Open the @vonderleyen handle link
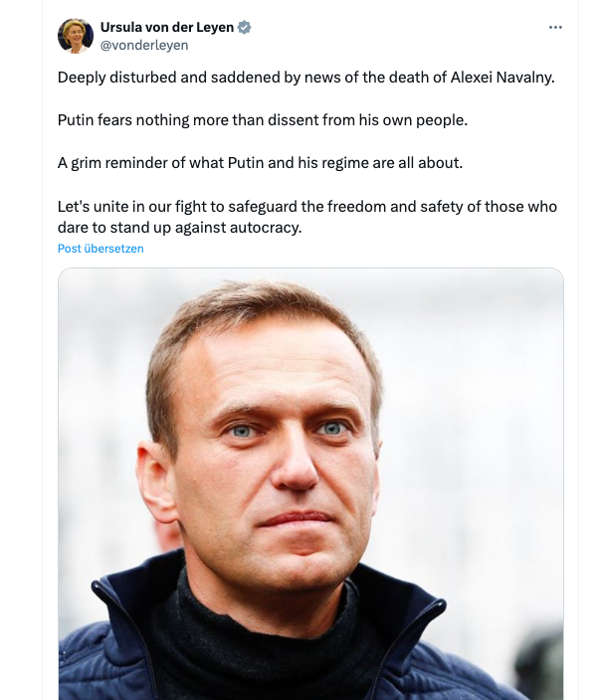The width and height of the screenshot is (602, 700). [144, 45]
